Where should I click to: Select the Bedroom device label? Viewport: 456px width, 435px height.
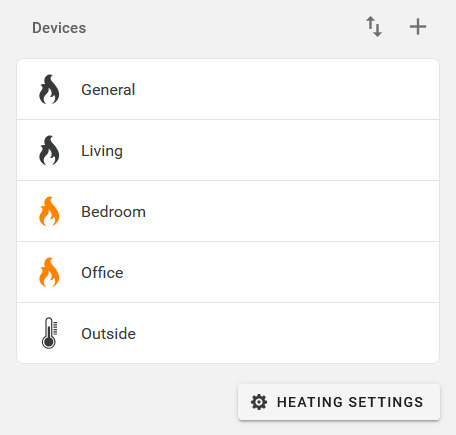tap(114, 212)
